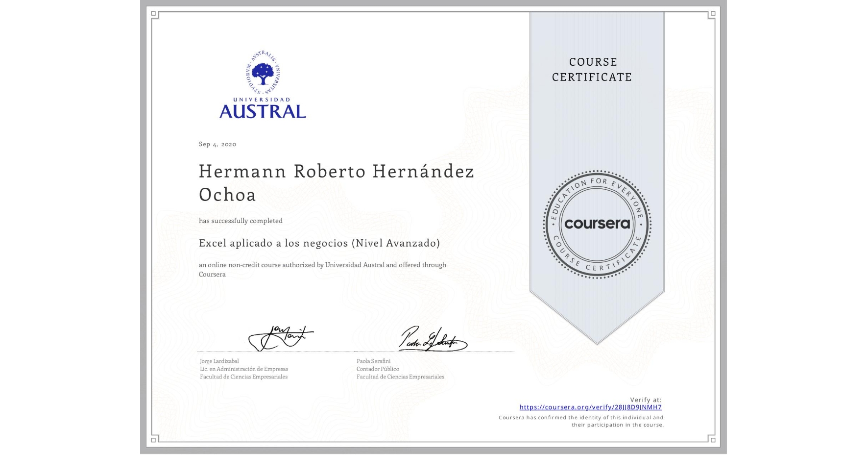
Task: Open the certificate verification link
Action: pos(591,407)
